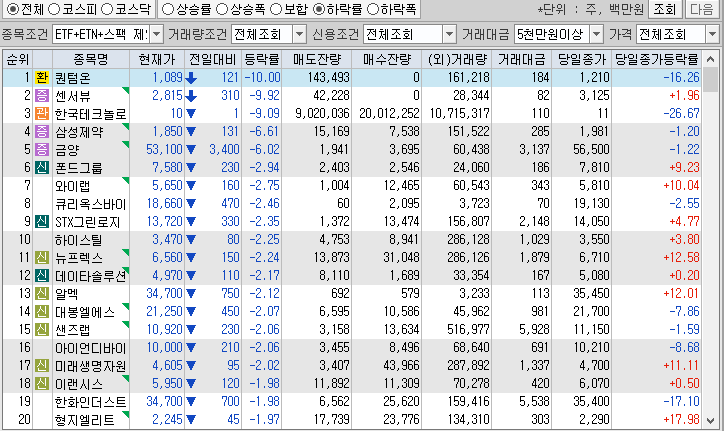Click the 환 badge icon on 퀀텀온 row
Screen dimensions: 724x431
pos(42,78)
